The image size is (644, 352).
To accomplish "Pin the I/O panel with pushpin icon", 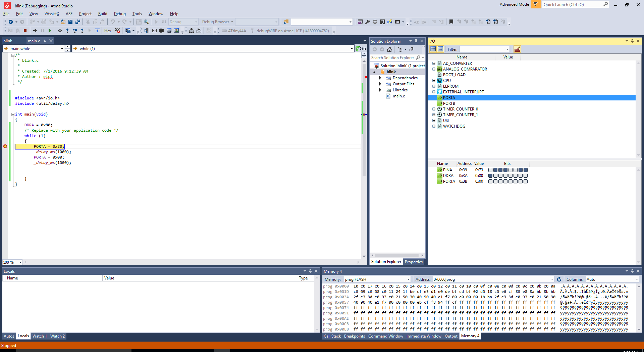I will point(632,41).
